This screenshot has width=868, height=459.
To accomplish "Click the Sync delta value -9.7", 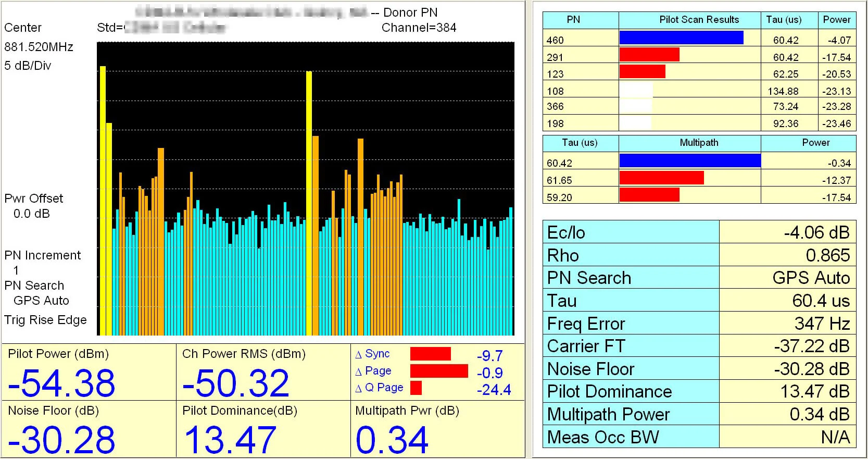I will tap(490, 356).
